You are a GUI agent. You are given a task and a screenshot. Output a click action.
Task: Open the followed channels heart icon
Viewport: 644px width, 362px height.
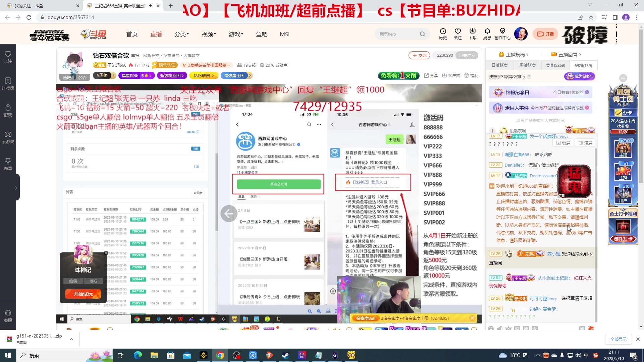coord(458,34)
